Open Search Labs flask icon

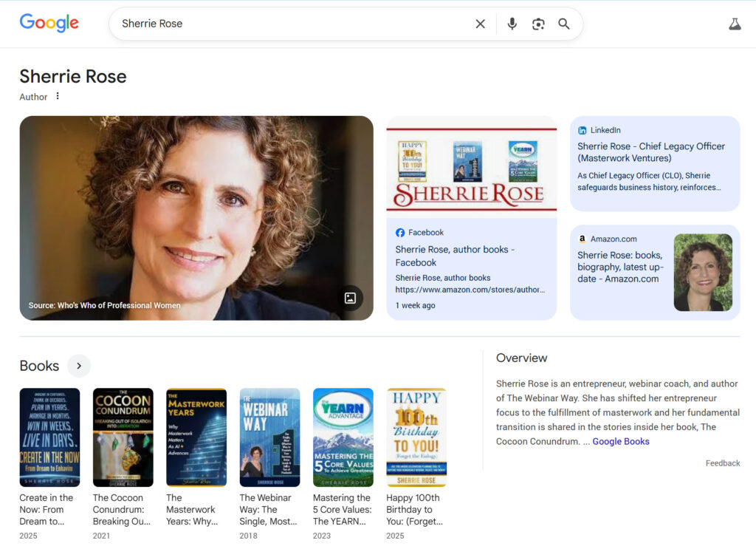[734, 24]
